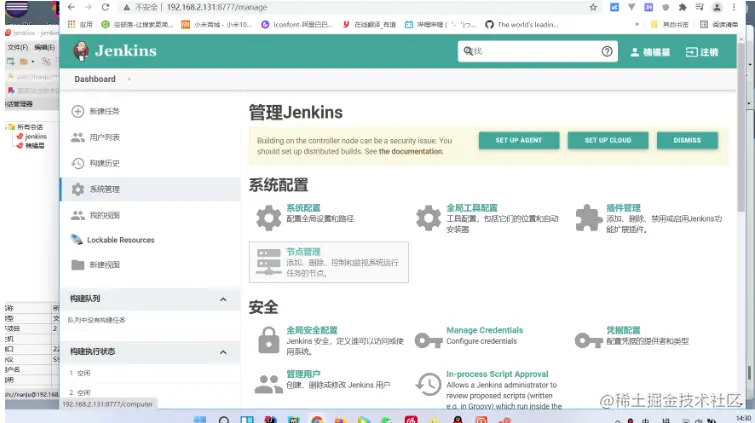Open 管理用户 link
This screenshot has height=423, width=755.
[x=303, y=374]
